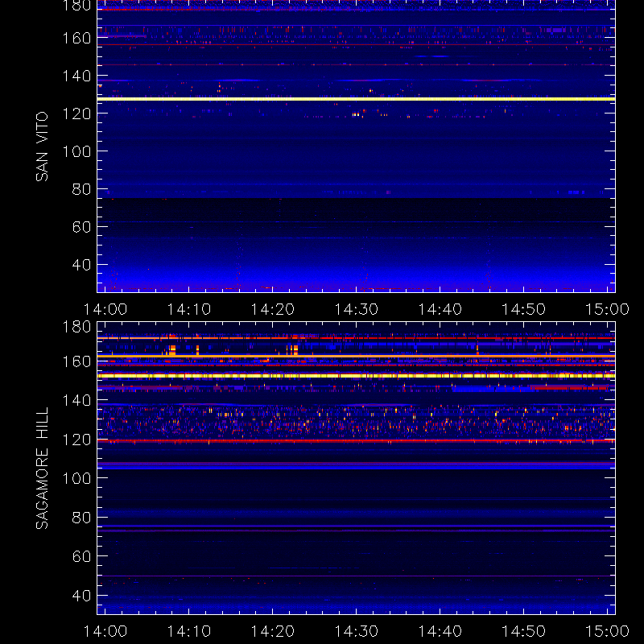Choose the 140 frequency label on the Sagamore Hill axis
The width and height of the screenshot is (644, 644).
pyautogui.click(x=76, y=400)
